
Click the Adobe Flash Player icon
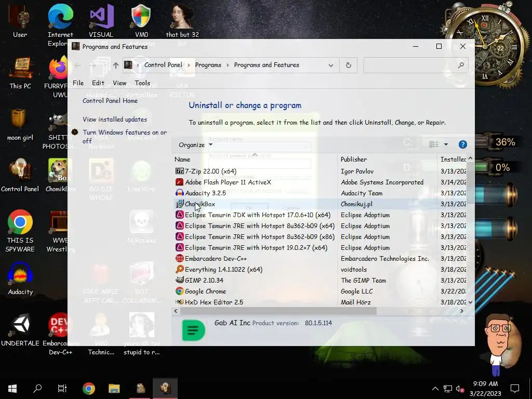pos(179,182)
